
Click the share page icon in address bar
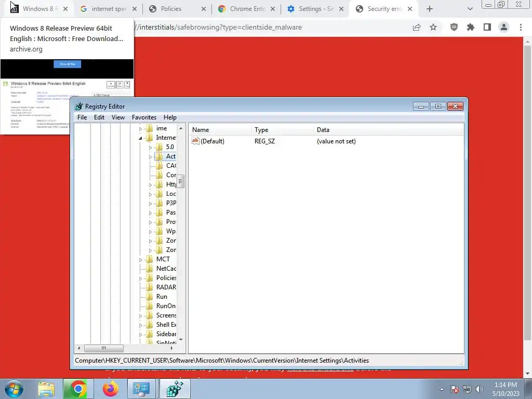click(417, 28)
